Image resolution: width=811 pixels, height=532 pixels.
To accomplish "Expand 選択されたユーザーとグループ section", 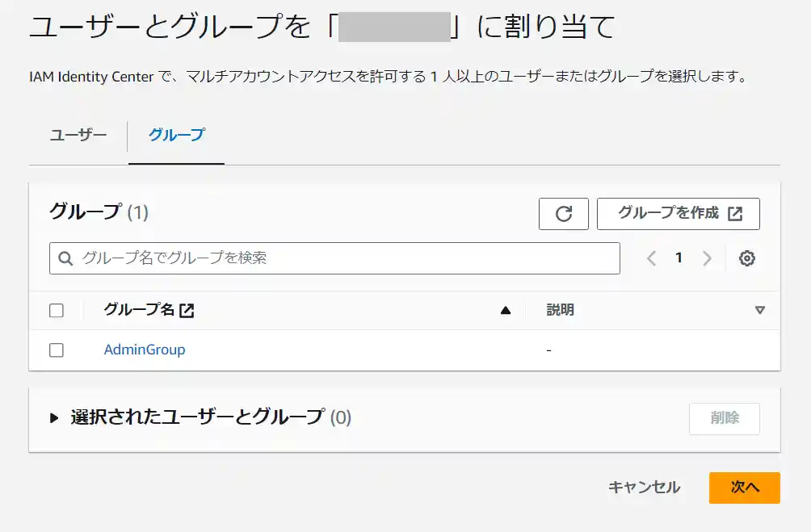I will point(54,418).
